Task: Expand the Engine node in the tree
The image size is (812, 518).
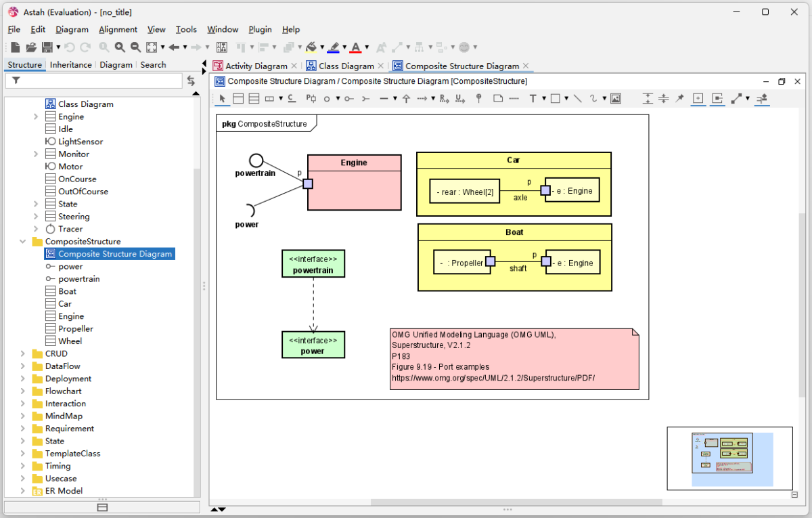Action: click(x=36, y=117)
